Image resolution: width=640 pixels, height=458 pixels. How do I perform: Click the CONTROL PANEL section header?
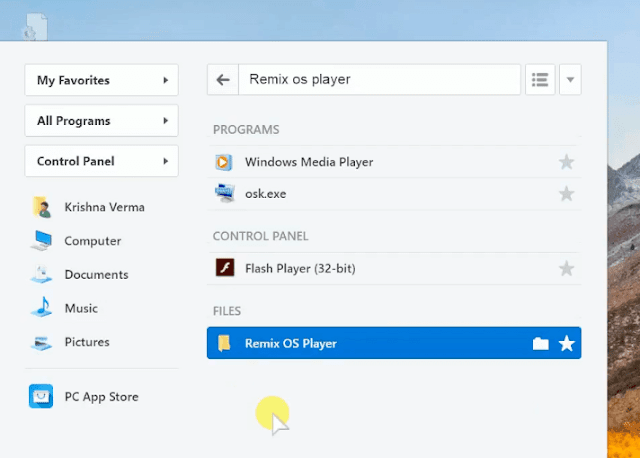pos(260,236)
